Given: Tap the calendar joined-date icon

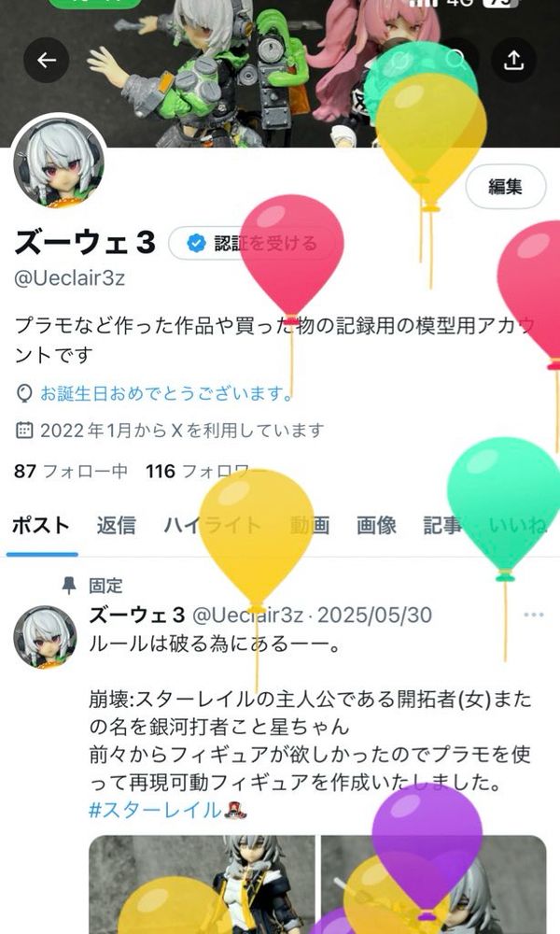Looking at the screenshot, I should pos(24,430).
